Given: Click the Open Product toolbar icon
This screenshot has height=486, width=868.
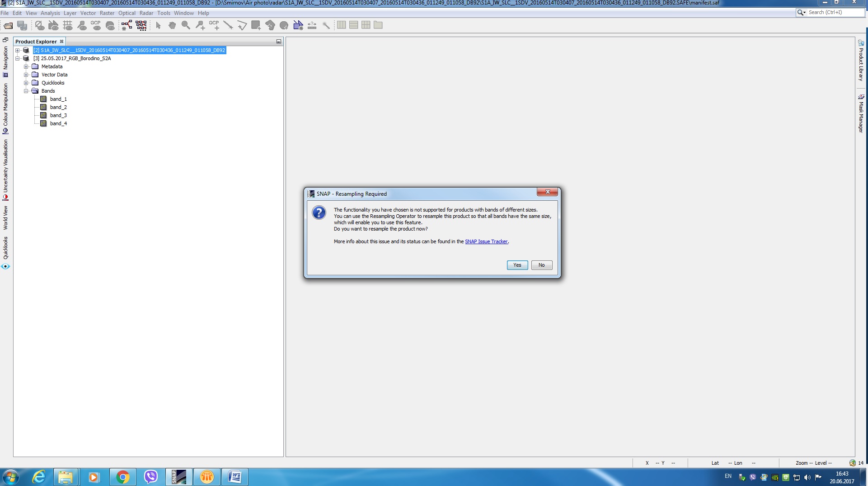Looking at the screenshot, I should tap(8, 25).
